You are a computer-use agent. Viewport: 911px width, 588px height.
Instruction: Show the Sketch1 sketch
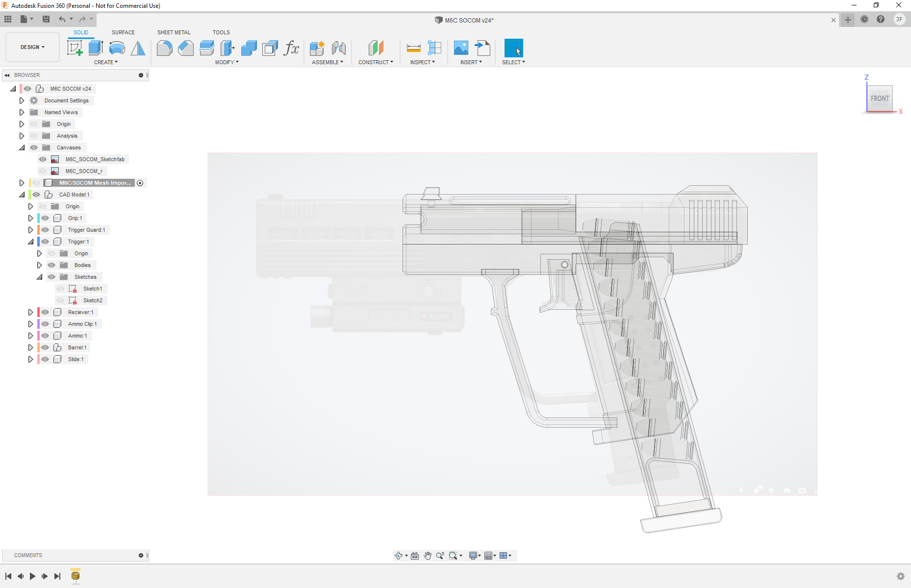(60, 289)
